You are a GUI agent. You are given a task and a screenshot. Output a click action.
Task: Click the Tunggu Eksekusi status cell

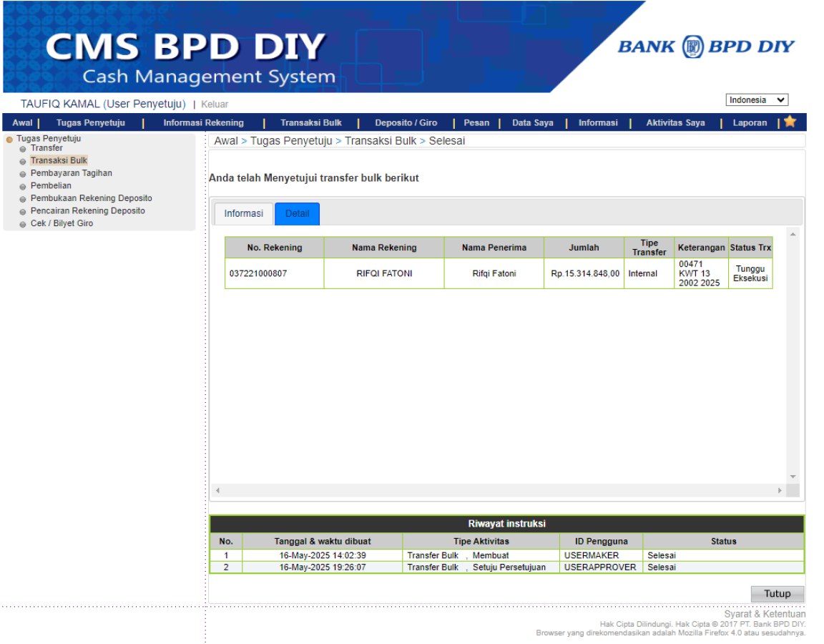pos(750,273)
